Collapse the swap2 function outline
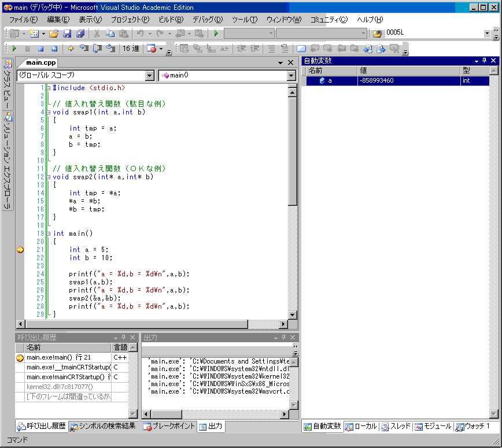502x448 pixels. 49,177
